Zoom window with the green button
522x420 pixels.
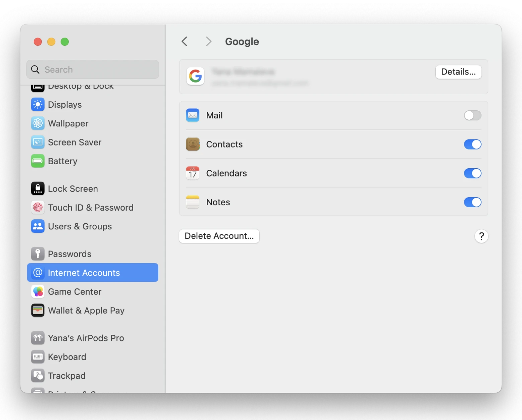(65, 42)
